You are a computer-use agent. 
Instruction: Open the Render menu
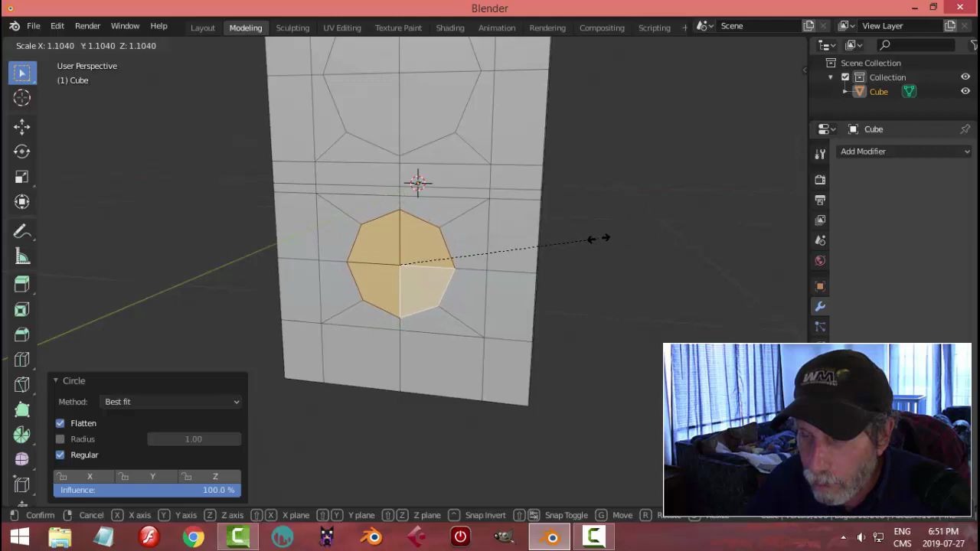pyautogui.click(x=87, y=26)
